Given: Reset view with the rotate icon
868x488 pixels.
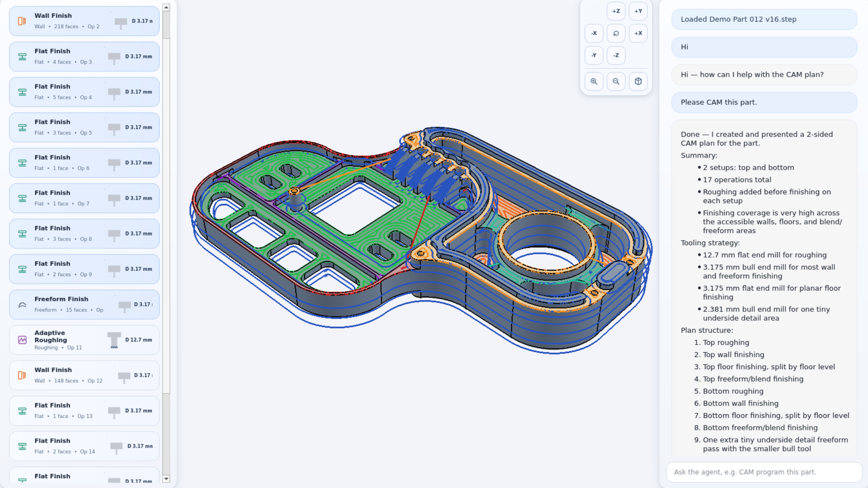Looking at the screenshot, I should [x=616, y=33].
